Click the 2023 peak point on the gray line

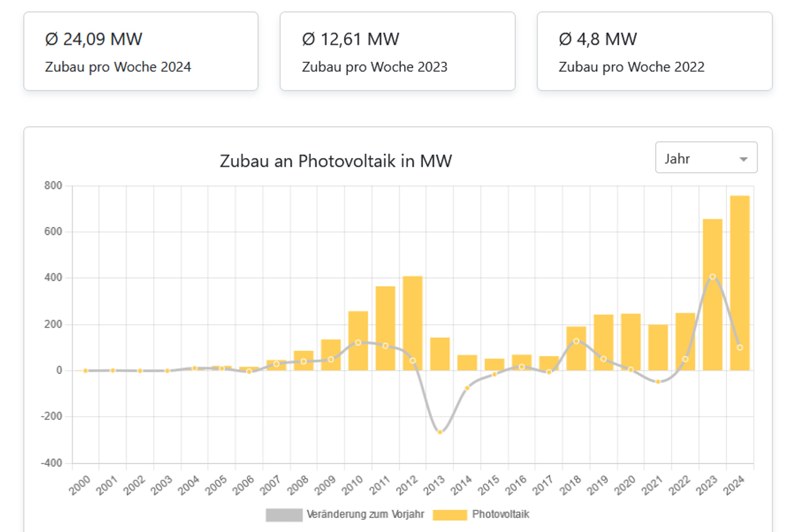point(713,277)
